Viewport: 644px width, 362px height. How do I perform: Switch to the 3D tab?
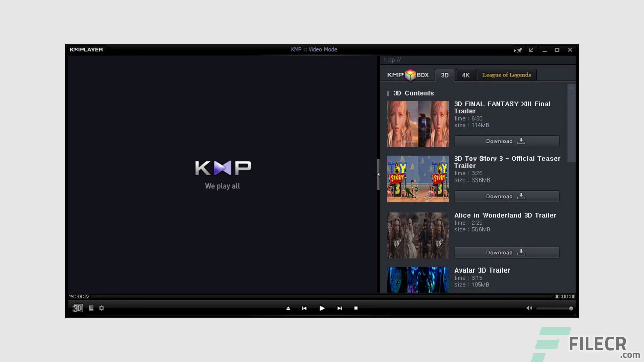(x=445, y=75)
